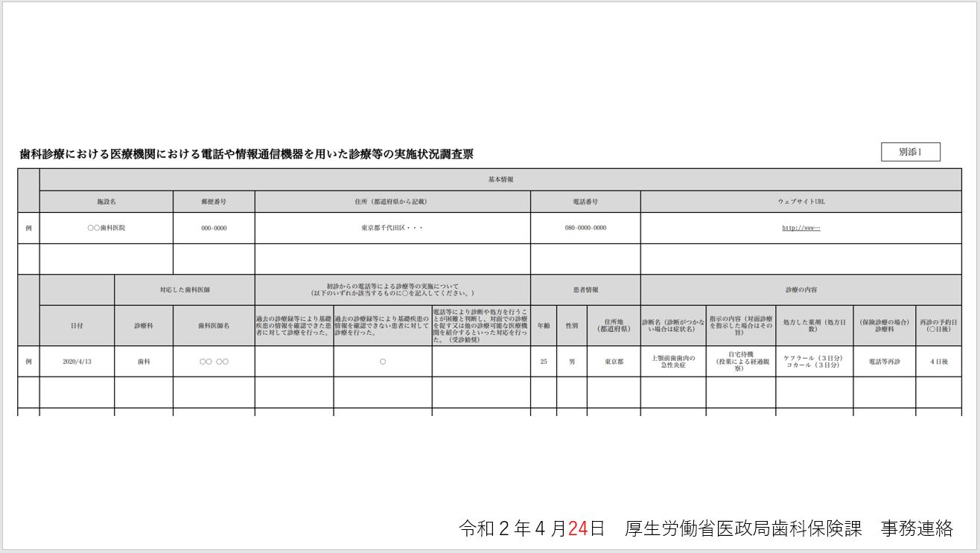Image resolution: width=980 pixels, height=553 pixels.
Task: Select the 080-0000-0000 phone number cell
Action: [x=585, y=228]
